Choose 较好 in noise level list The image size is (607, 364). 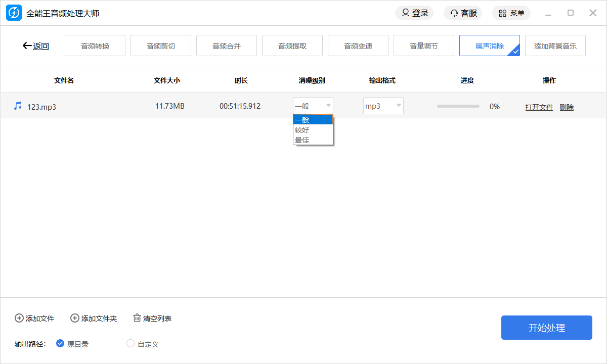tap(302, 130)
